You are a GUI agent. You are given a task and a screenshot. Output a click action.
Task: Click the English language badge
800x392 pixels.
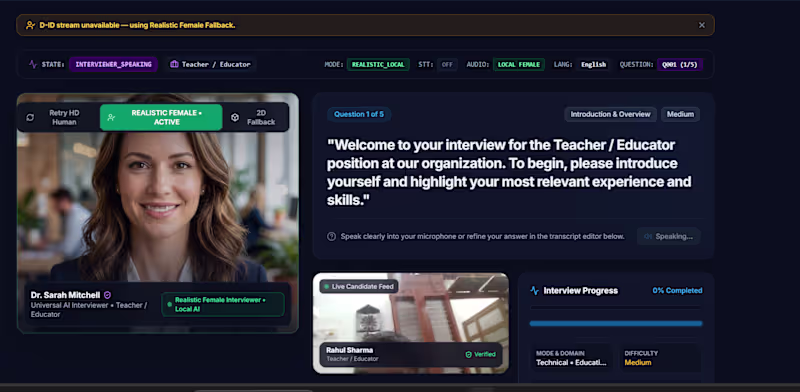pos(593,64)
